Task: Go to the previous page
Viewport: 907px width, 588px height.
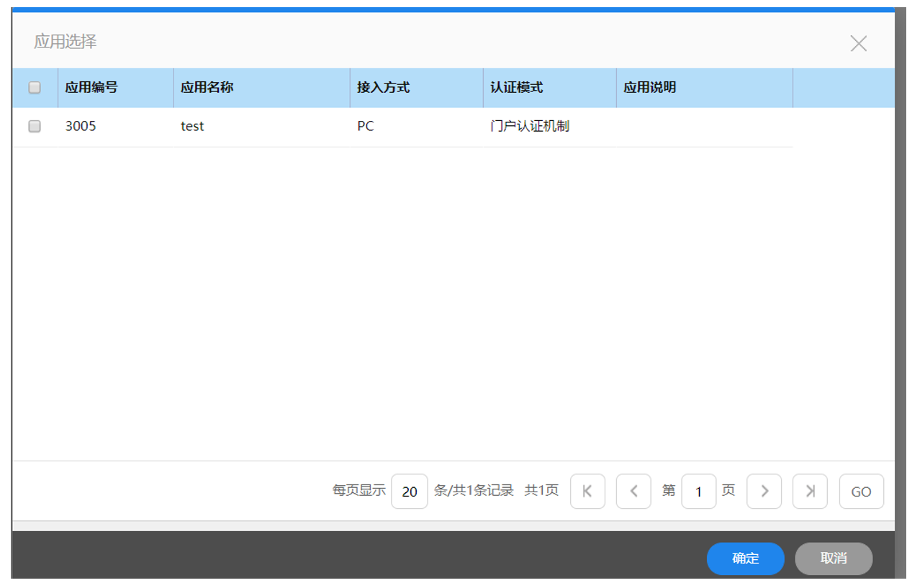Action: [x=633, y=492]
